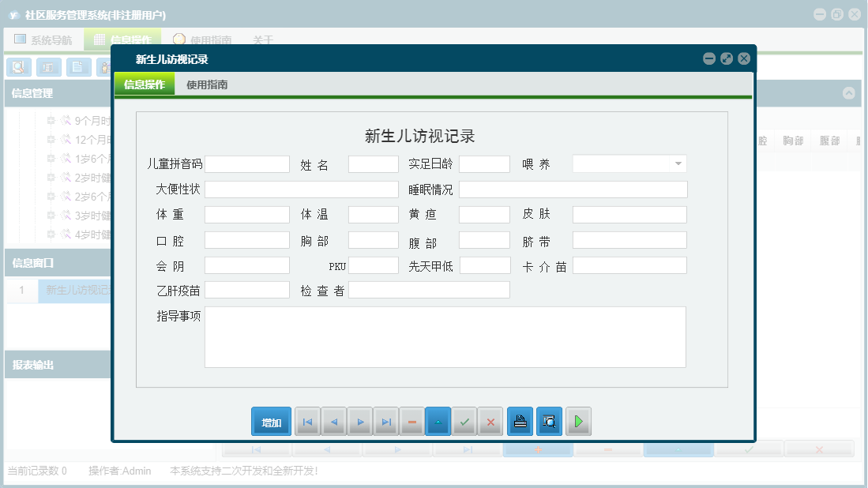Screen dimensions: 868x488
Task: Click the 实足日龄 input field
Action: tap(484, 163)
